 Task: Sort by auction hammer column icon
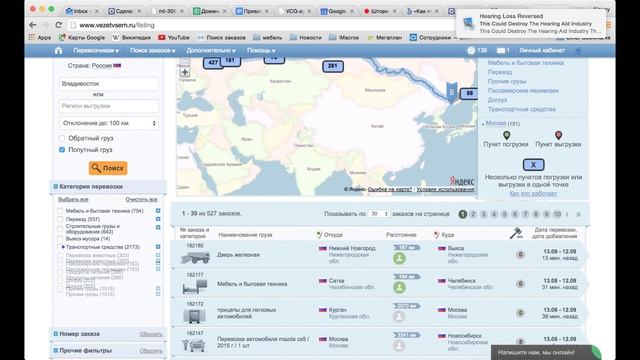click(x=516, y=233)
